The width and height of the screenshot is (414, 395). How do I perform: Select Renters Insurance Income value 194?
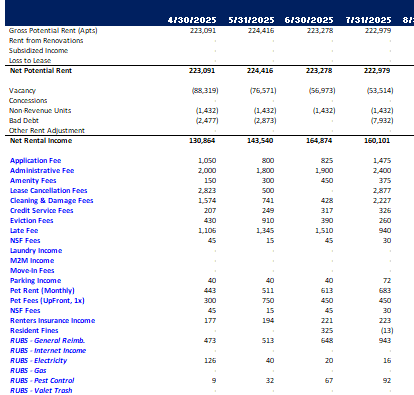coord(268,321)
